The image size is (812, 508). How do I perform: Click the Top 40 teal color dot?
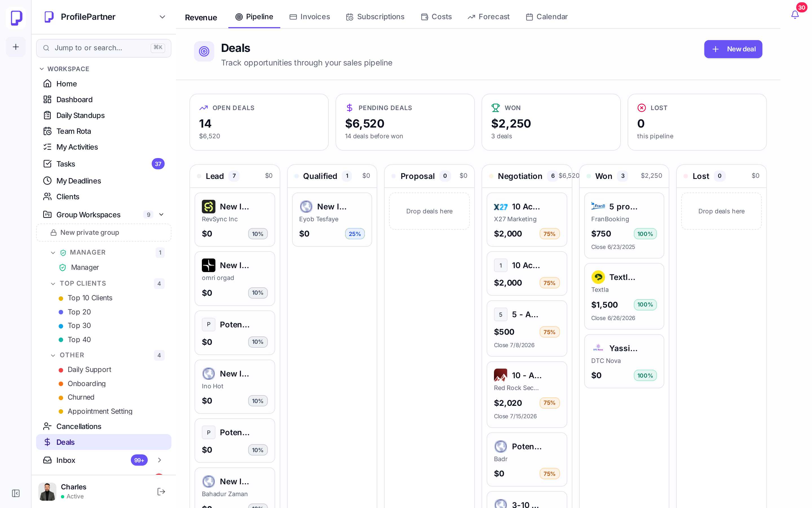[61, 340]
